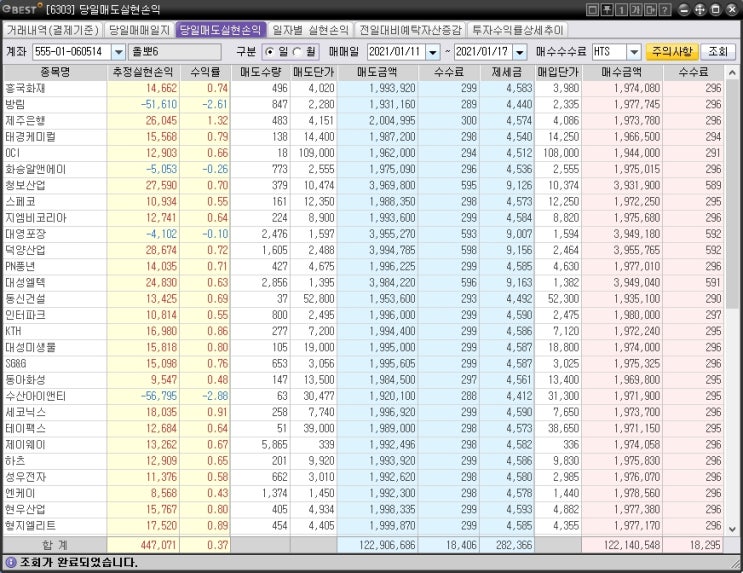Click the start date field 2021/01/11
This screenshot has height=573, width=743.
396,52
